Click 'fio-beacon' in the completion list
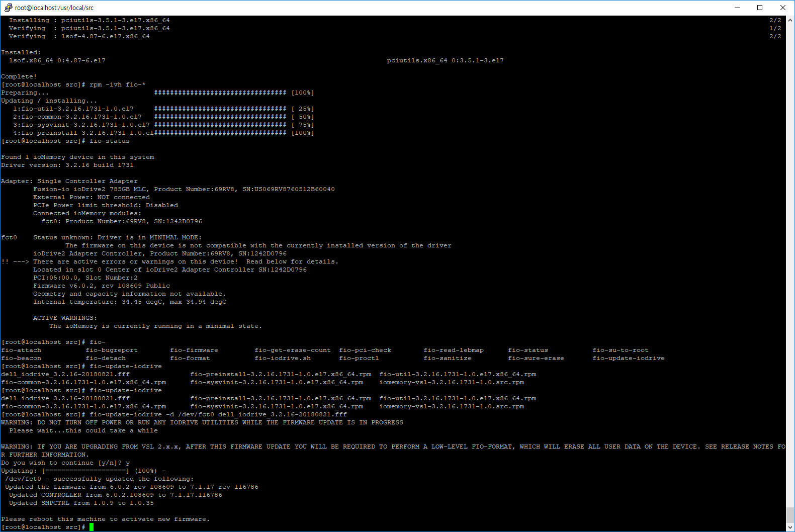 point(21,358)
